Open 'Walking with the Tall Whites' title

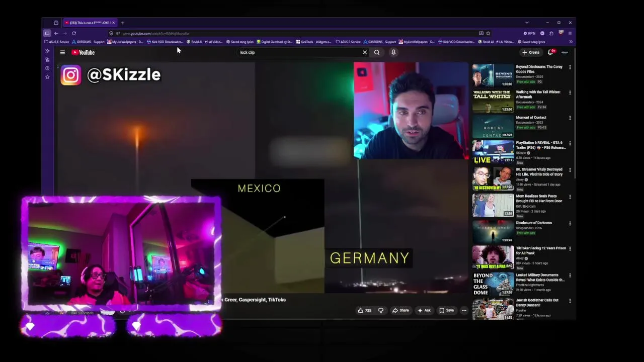coord(538,95)
